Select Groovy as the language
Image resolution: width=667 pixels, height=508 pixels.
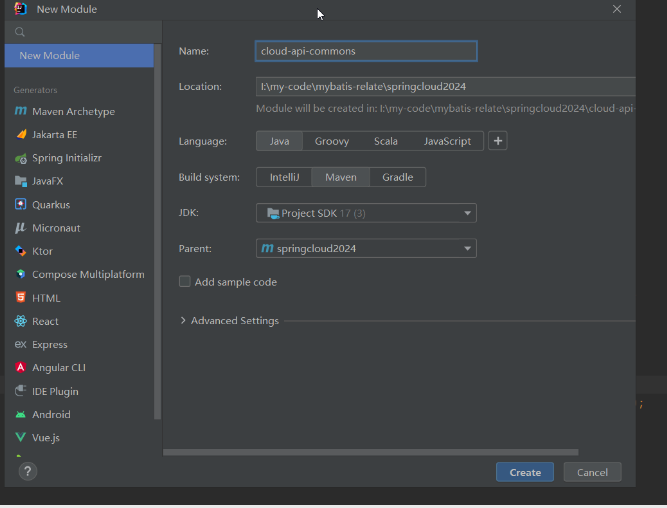pyautogui.click(x=332, y=141)
